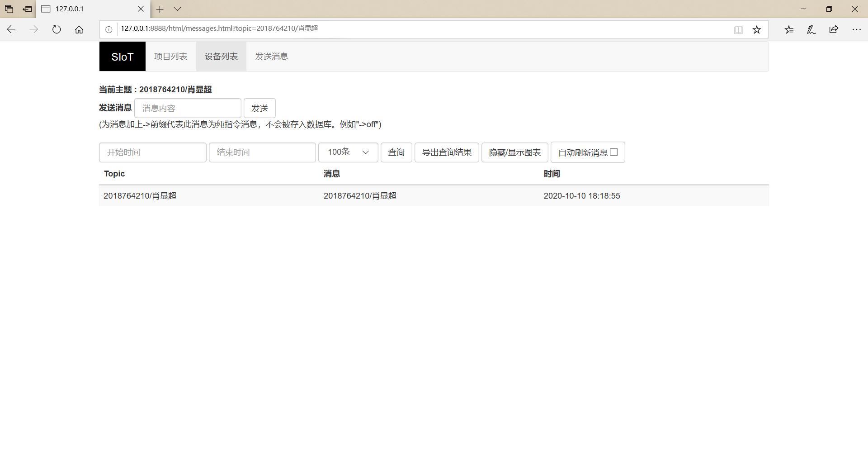The width and height of the screenshot is (868, 466).
Task: Open the browser home page
Action: coord(79,29)
